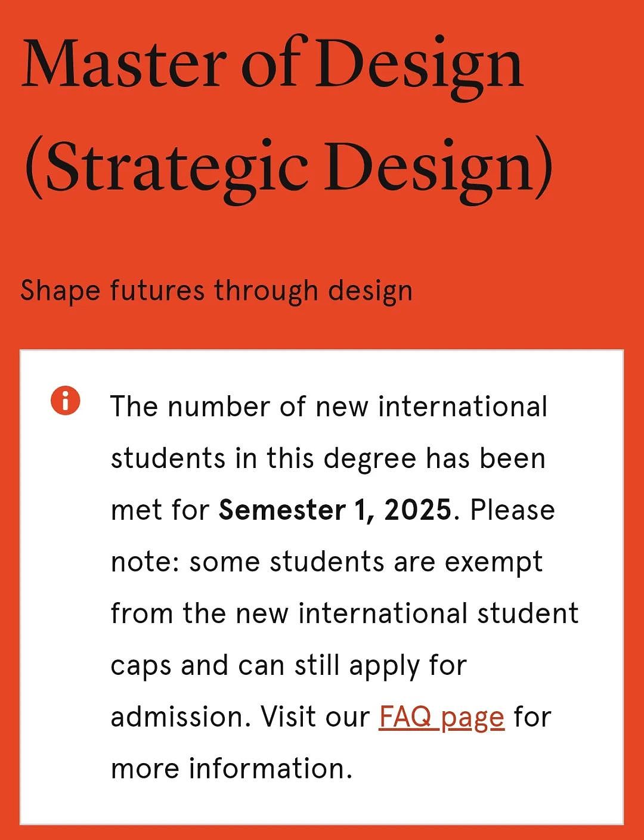
Task: Click the red info icon in notice
Action: [66, 400]
